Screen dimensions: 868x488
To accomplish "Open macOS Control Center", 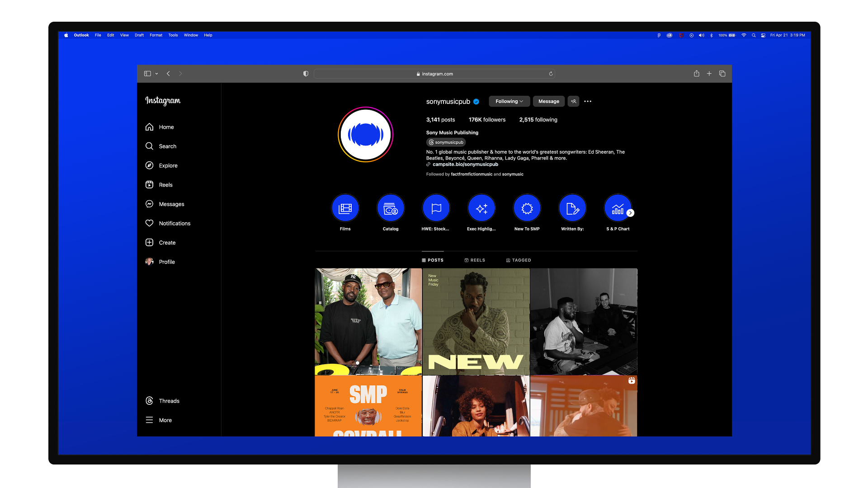I will 763,35.
